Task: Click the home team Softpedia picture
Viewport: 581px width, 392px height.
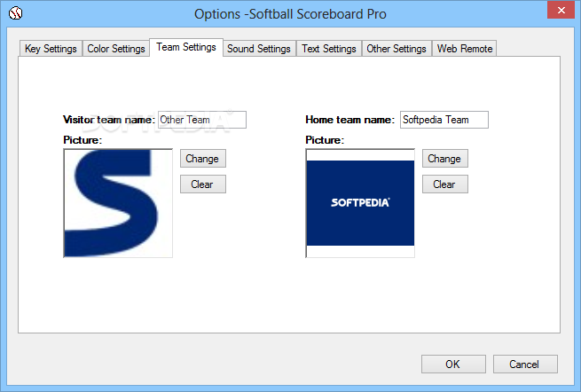Action: pyautogui.click(x=360, y=203)
